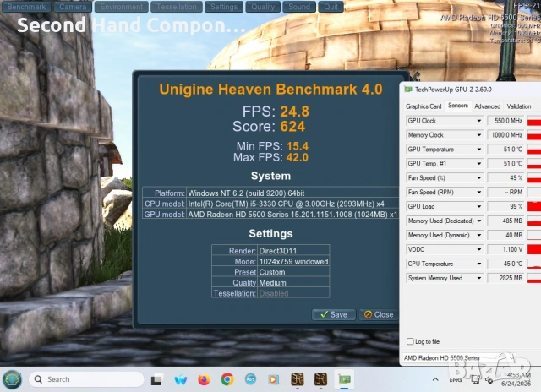Open Memory Used (Dynamic) dropdown
541x392 pixels.
tap(479, 235)
